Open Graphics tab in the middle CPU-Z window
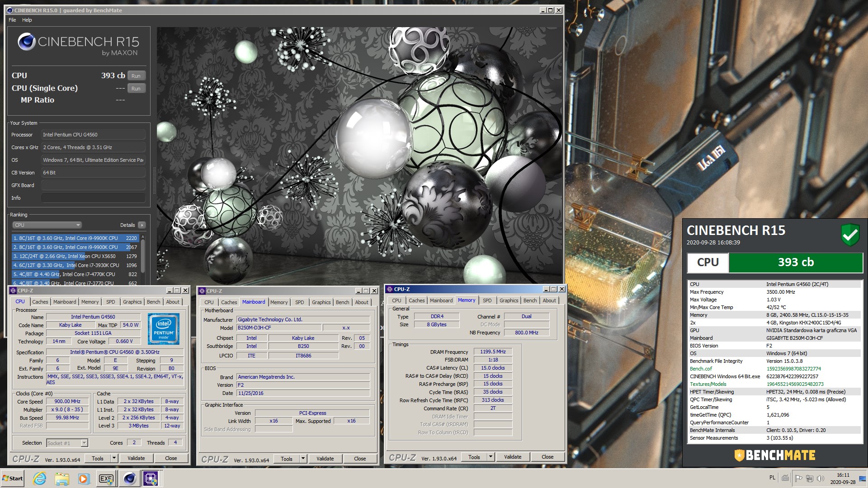The width and height of the screenshot is (868, 488). click(321, 302)
